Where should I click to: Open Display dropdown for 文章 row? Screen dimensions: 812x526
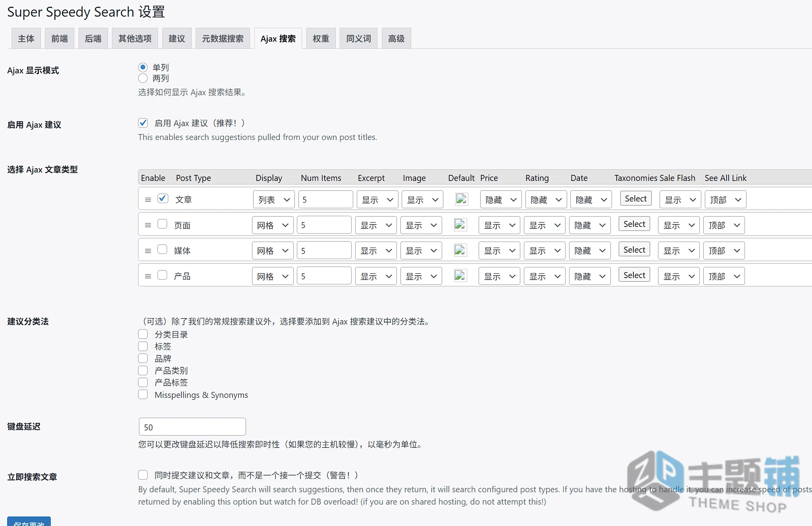click(x=274, y=200)
